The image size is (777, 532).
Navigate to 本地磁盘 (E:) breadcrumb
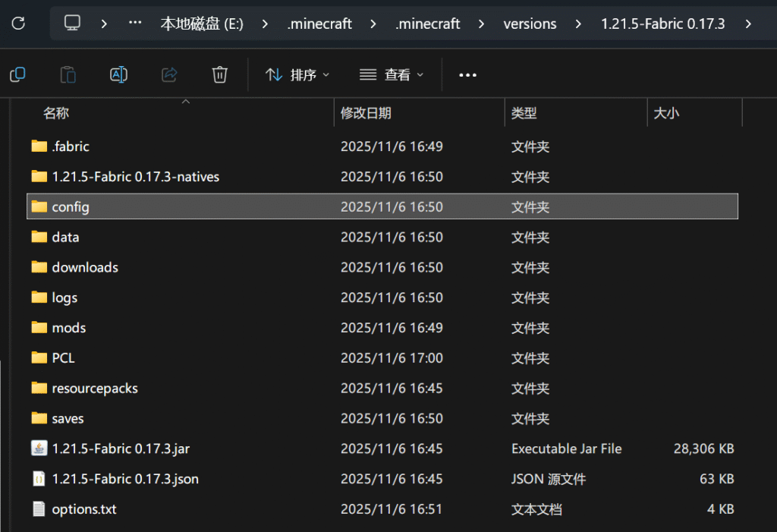point(201,24)
